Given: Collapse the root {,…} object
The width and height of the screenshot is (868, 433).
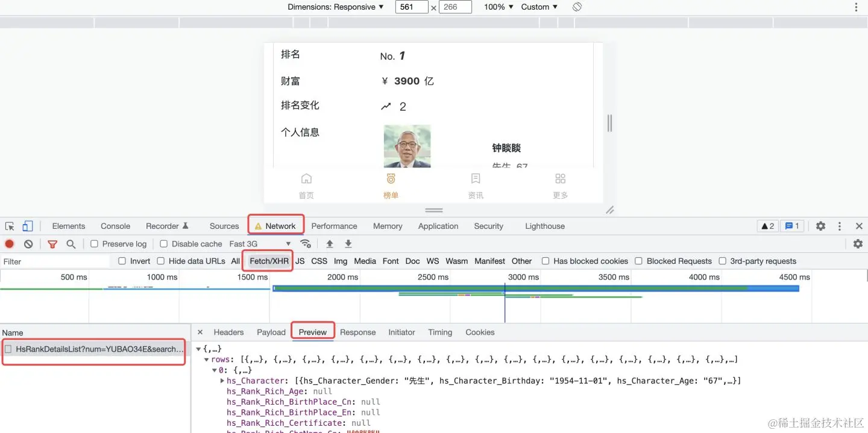Looking at the screenshot, I should [x=198, y=349].
